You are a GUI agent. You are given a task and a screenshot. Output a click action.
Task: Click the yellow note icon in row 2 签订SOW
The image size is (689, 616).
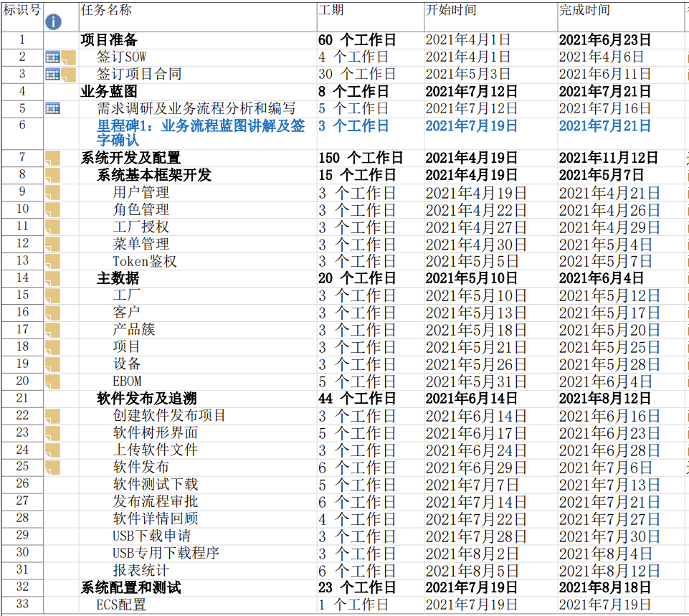tap(69, 58)
